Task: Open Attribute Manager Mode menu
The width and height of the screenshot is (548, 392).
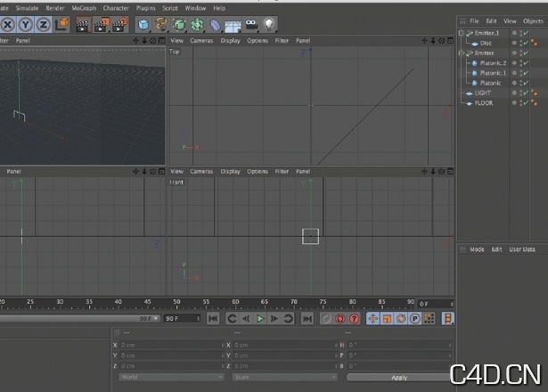Action: [477, 249]
